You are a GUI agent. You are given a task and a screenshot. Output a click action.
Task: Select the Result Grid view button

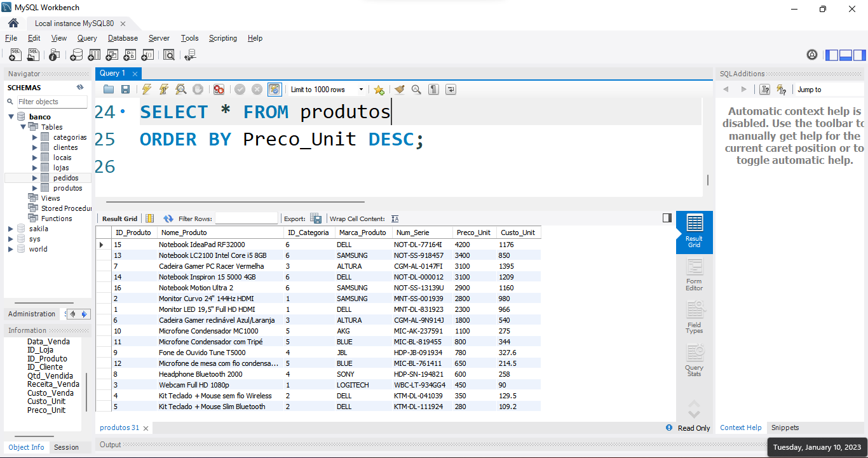click(x=695, y=232)
